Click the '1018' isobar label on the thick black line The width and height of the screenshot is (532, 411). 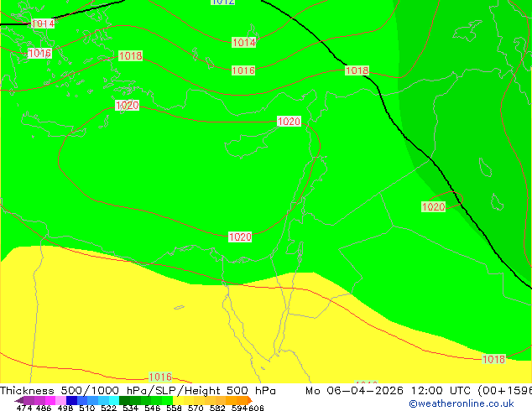coord(357,70)
